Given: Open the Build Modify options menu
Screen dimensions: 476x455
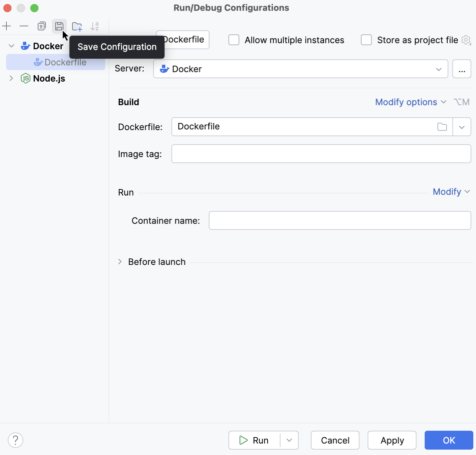Looking at the screenshot, I should click(x=410, y=102).
